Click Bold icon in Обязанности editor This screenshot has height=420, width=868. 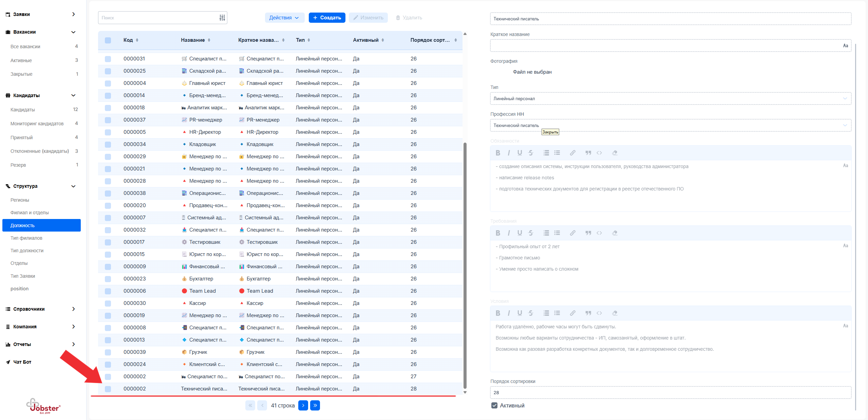point(497,153)
